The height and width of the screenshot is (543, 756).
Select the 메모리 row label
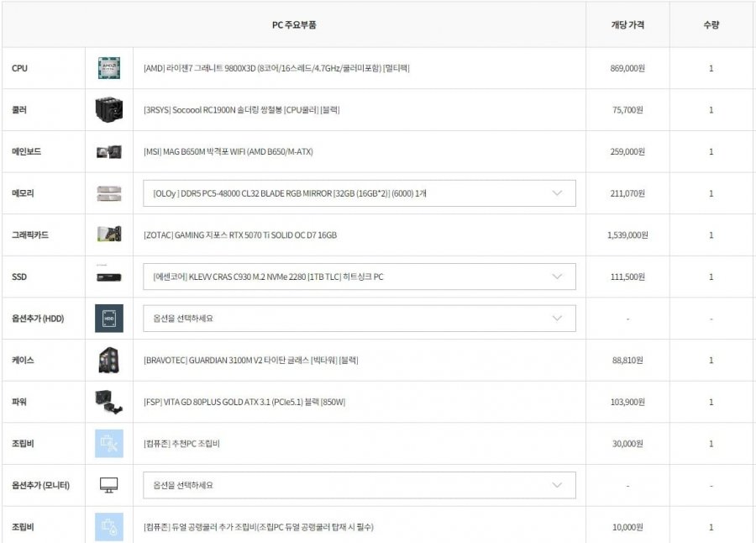click(23, 193)
